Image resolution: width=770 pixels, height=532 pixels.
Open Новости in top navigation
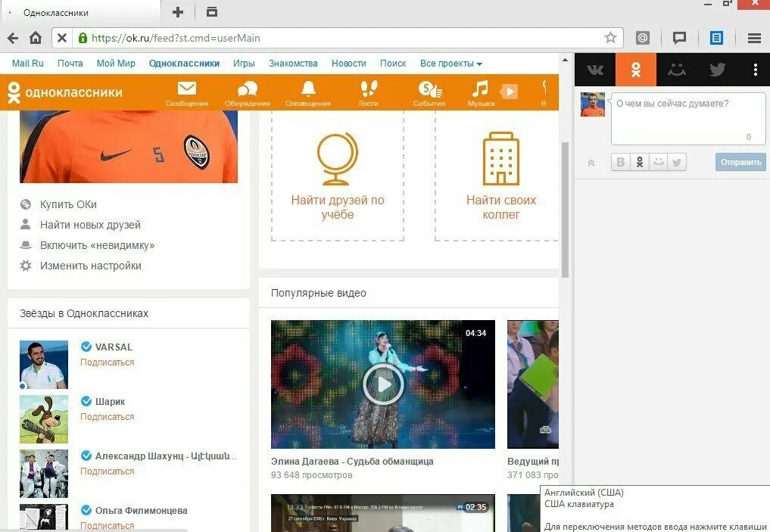349,64
